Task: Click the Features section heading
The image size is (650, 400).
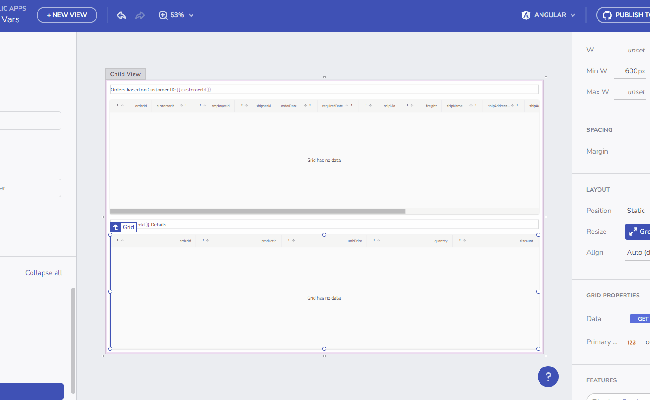Action: point(601,380)
